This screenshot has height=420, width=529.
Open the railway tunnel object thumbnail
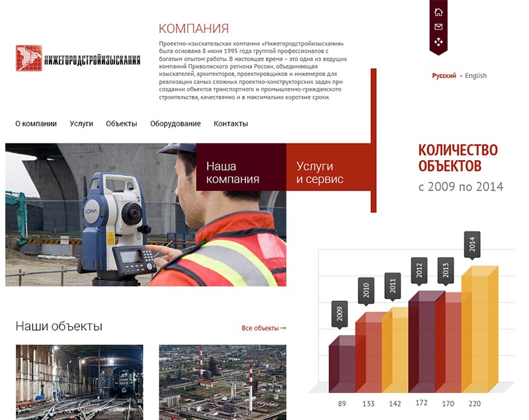79,382
